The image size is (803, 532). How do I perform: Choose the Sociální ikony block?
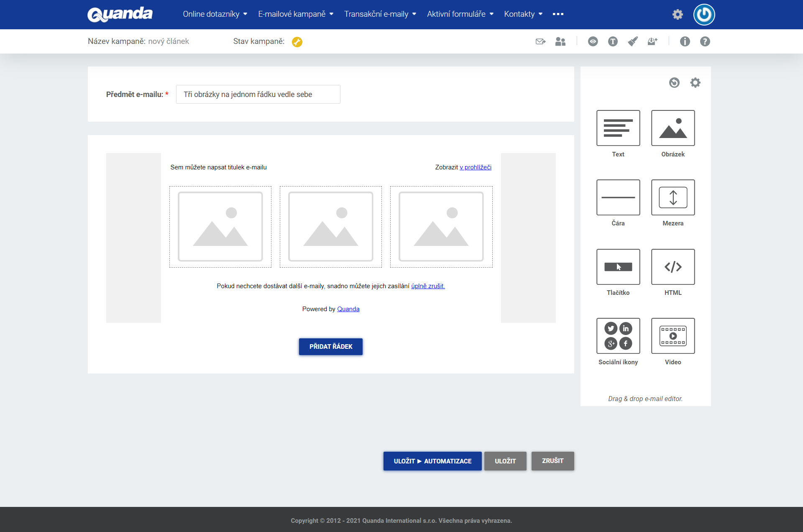pos(618,336)
